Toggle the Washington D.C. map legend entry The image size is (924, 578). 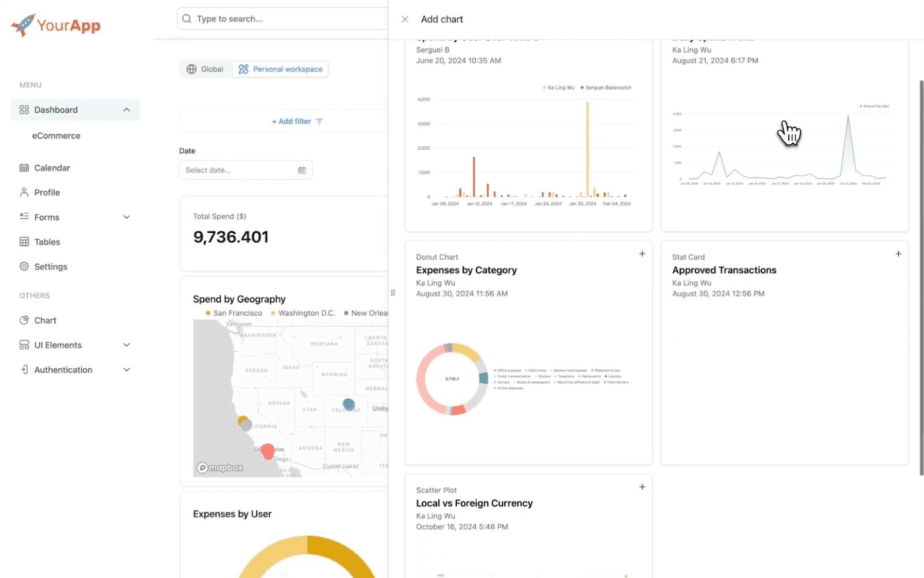click(303, 313)
